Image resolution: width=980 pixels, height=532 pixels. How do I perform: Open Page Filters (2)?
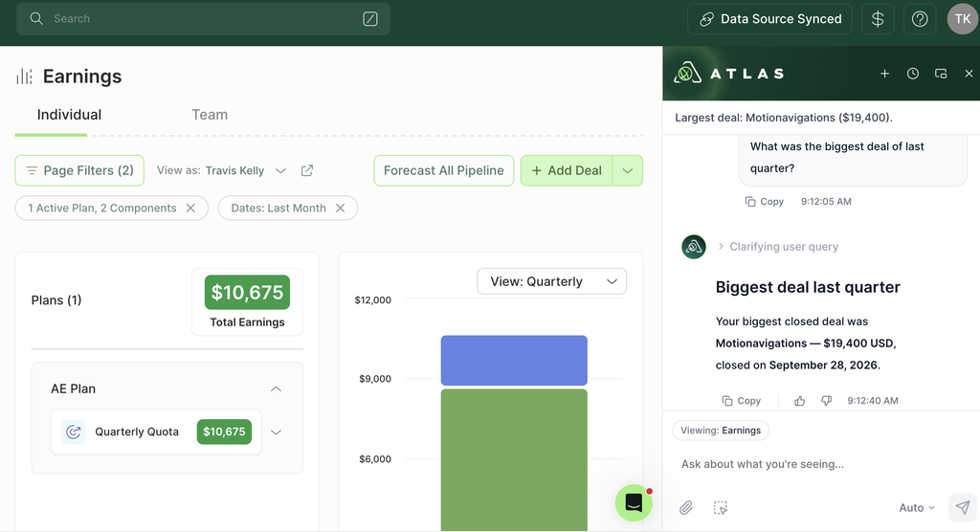point(79,170)
